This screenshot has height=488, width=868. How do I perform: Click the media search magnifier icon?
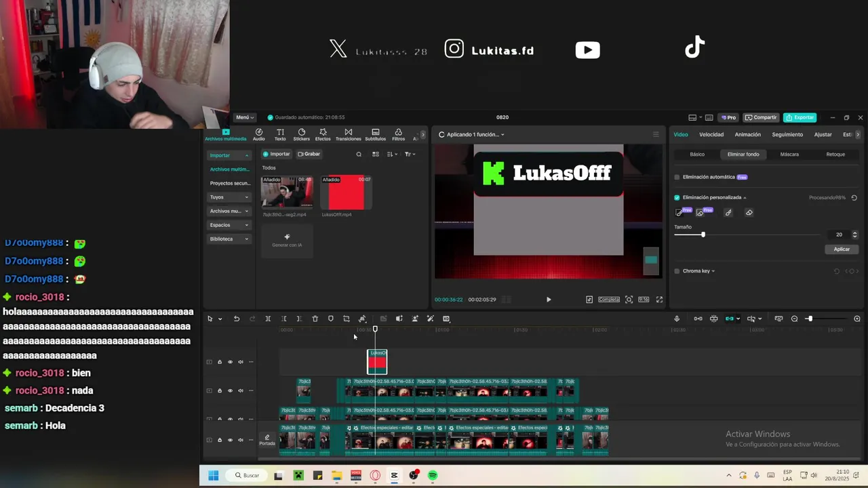tap(359, 155)
